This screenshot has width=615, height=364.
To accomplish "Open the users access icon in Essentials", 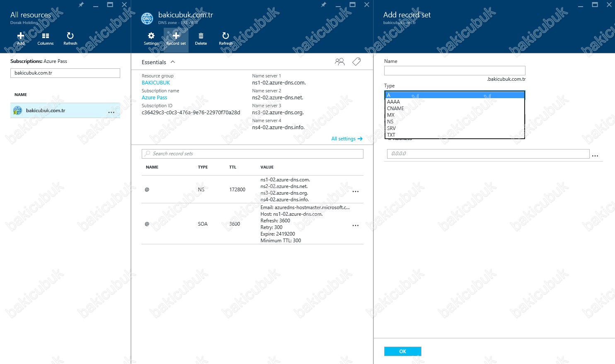I will tap(339, 62).
